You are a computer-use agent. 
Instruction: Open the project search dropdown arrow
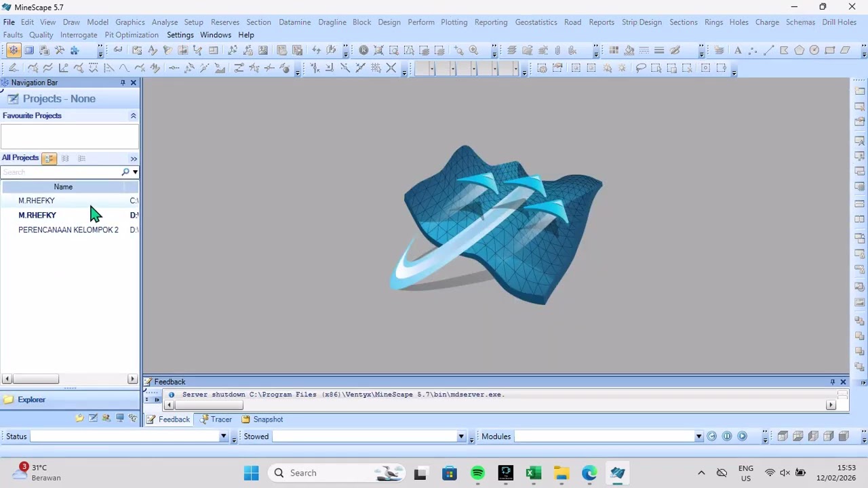coord(135,172)
